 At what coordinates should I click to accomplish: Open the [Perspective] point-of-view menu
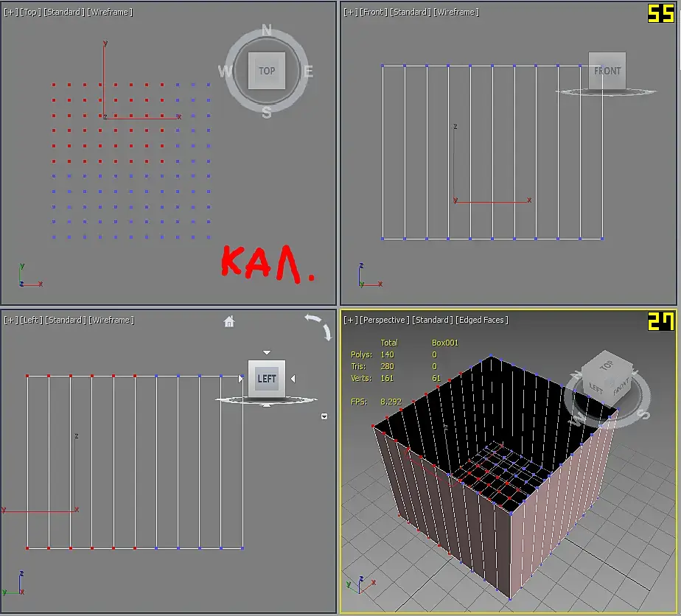385,320
